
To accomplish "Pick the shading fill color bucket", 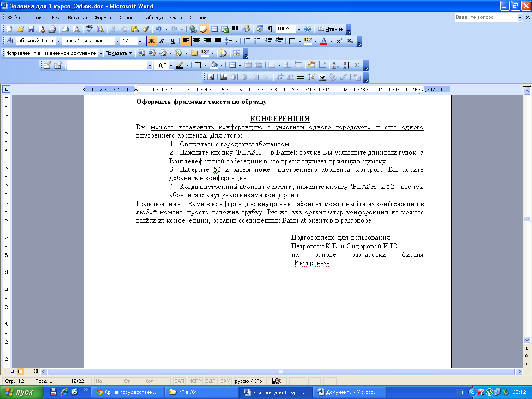I will pos(214,65).
